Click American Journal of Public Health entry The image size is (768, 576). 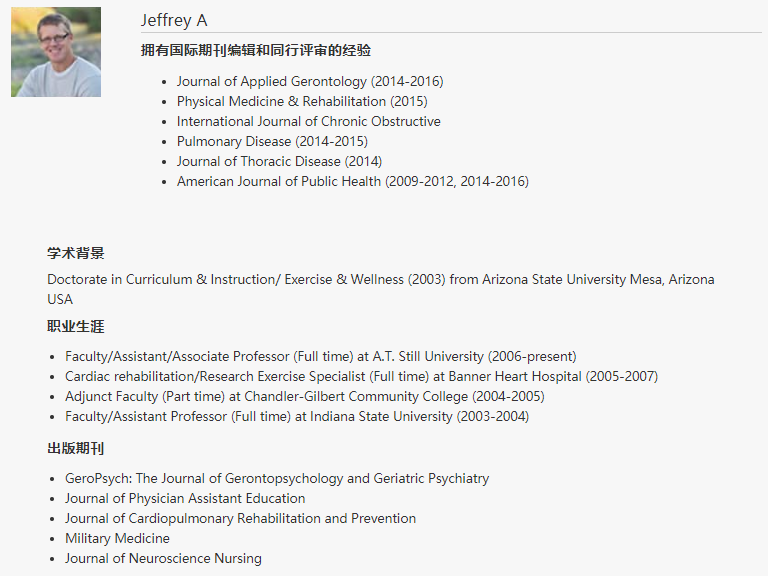point(353,182)
